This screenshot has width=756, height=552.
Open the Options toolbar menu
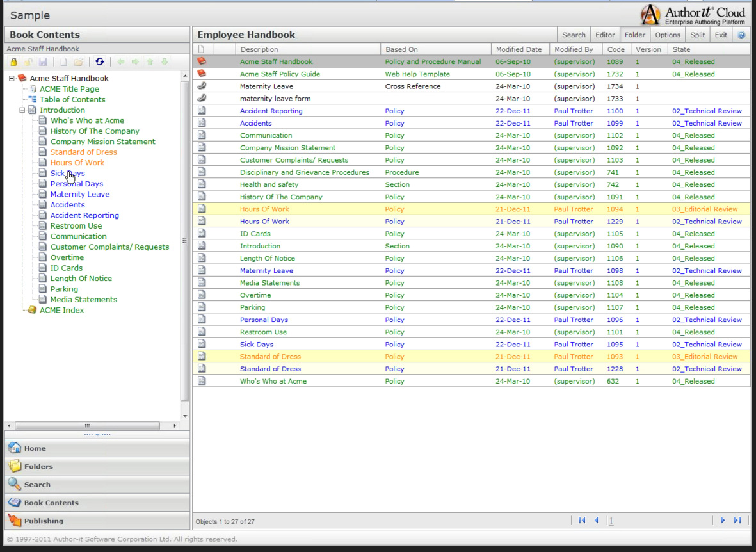click(x=667, y=35)
